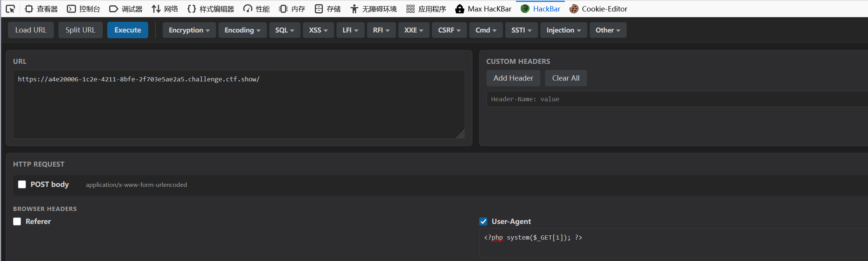Open the 样式编辑器 style editor tab
Viewport: 868px width, 261px height.
210,9
